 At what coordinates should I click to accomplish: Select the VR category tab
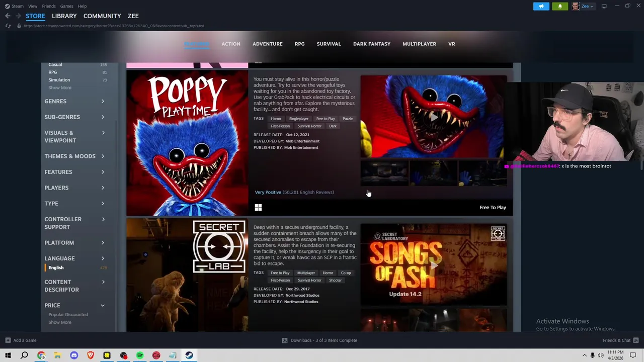click(x=452, y=44)
